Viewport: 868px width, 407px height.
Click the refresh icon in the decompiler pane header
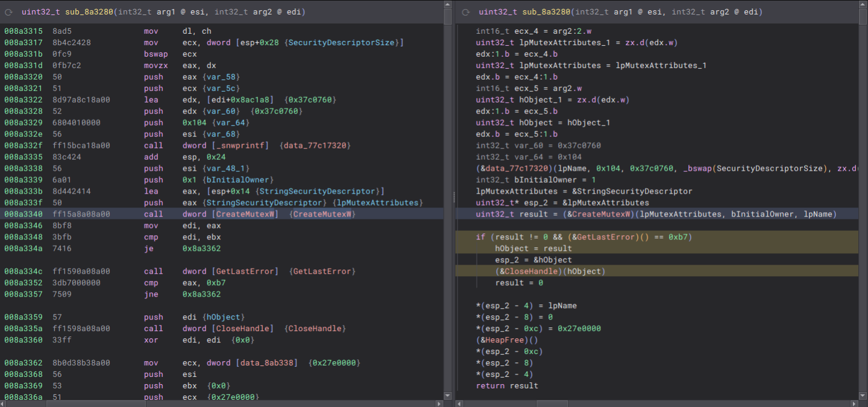tap(466, 12)
